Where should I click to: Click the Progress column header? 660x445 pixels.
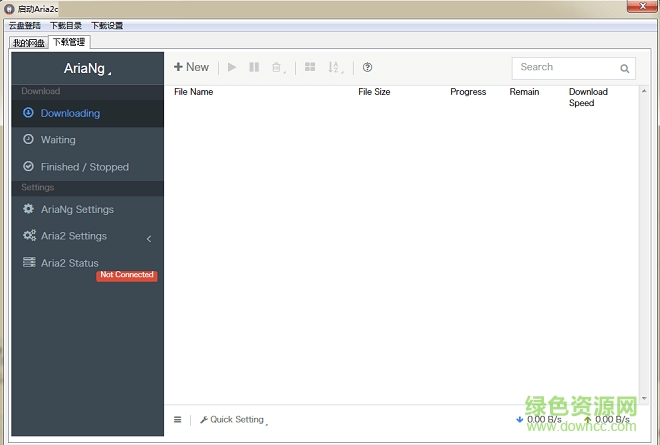(x=468, y=92)
